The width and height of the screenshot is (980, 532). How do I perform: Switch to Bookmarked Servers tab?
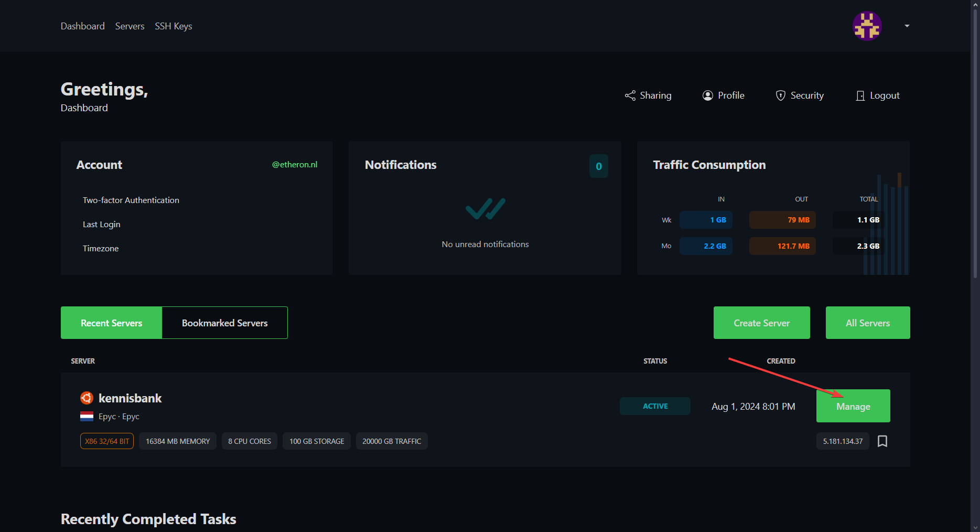coord(224,323)
